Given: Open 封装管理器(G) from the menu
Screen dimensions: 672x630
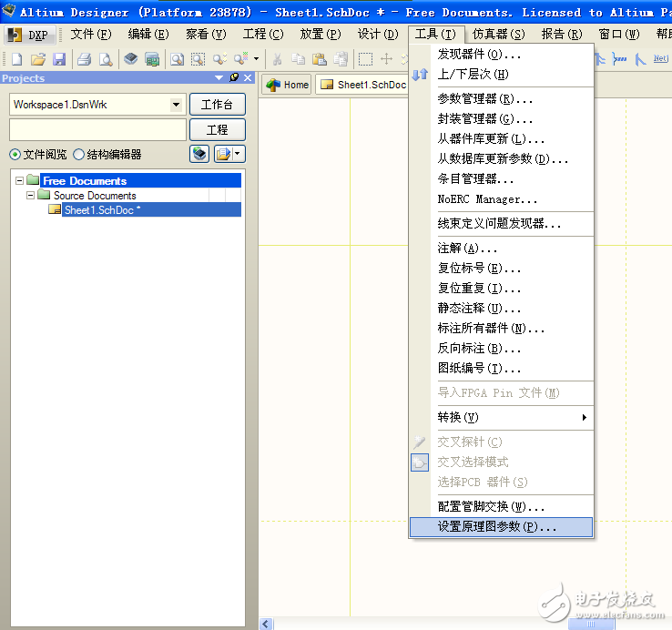Looking at the screenshot, I should [502, 118].
